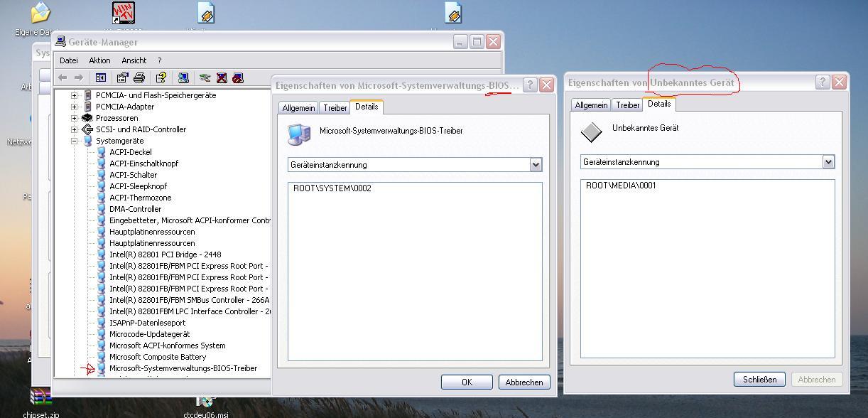
Task: Click the Forward arrow in Geräte-Manager toolbar
Action: tap(79, 77)
